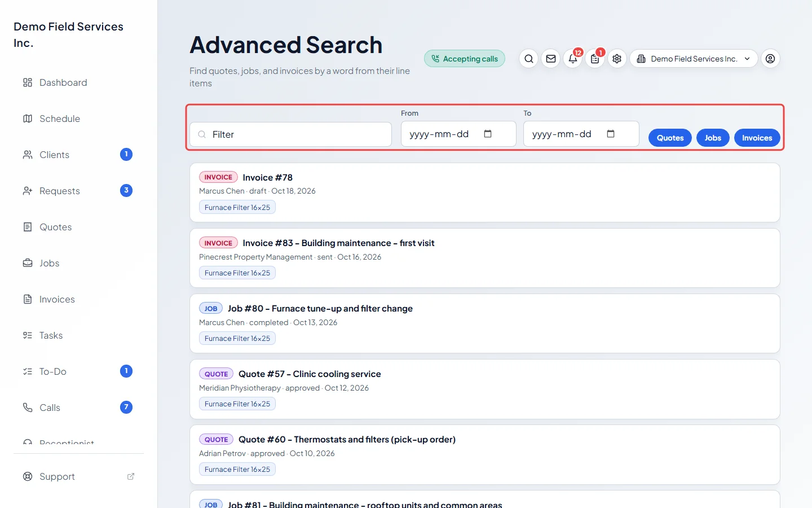Click the Jobs briefcase icon
Image resolution: width=812 pixels, height=508 pixels.
tap(28, 263)
